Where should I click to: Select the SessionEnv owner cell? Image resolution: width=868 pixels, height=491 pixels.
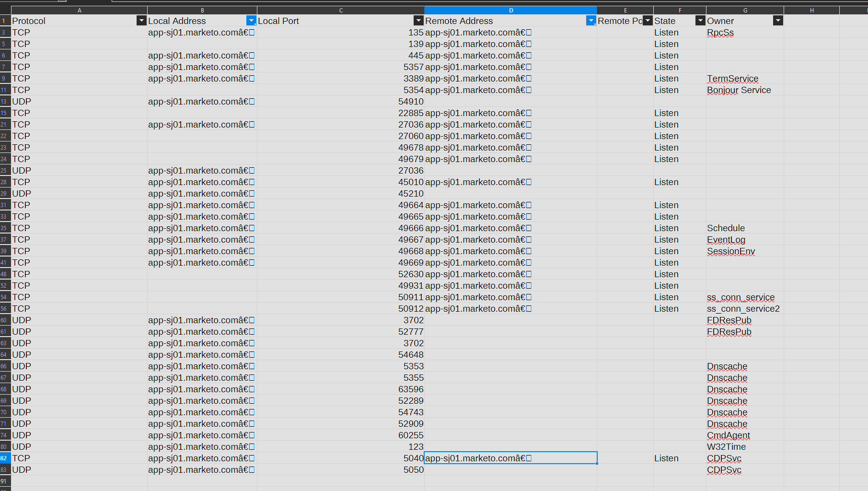(745, 251)
